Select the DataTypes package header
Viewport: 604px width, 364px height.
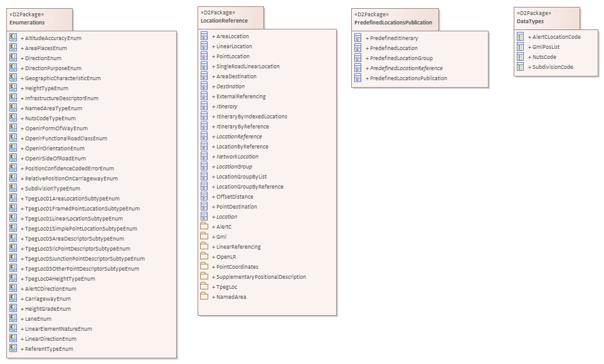point(535,18)
